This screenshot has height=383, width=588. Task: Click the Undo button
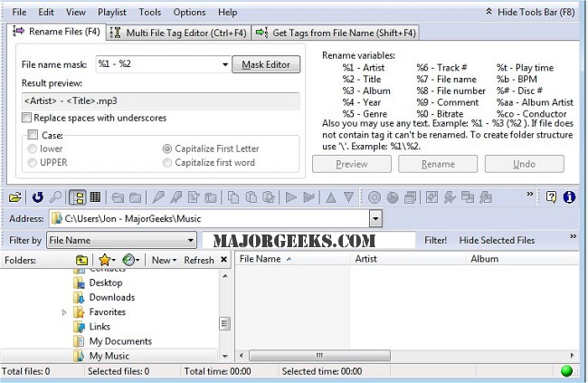point(524,164)
